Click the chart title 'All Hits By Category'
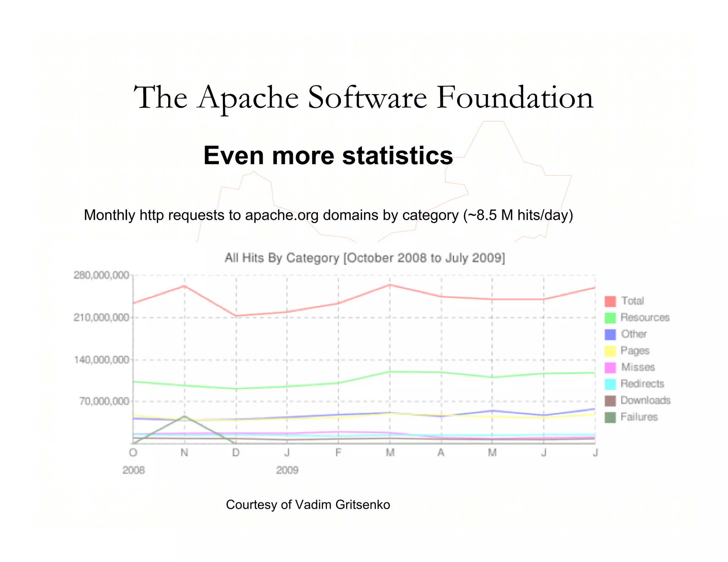Screen dimensions: 728x562 pyautogui.click(x=365, y=258)
